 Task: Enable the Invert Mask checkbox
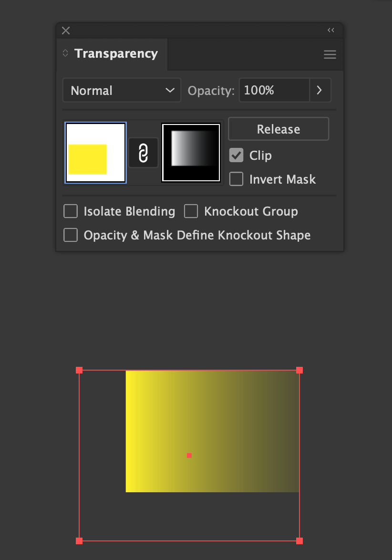236,179
